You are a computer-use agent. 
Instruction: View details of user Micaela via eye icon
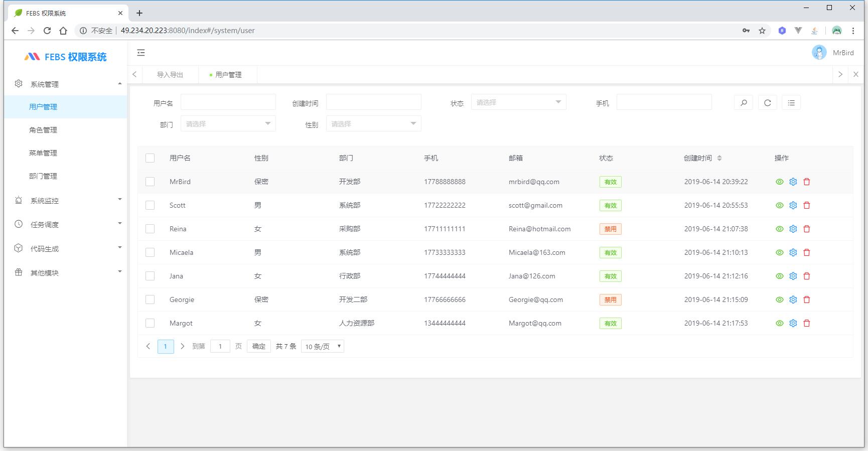[779, 252]
